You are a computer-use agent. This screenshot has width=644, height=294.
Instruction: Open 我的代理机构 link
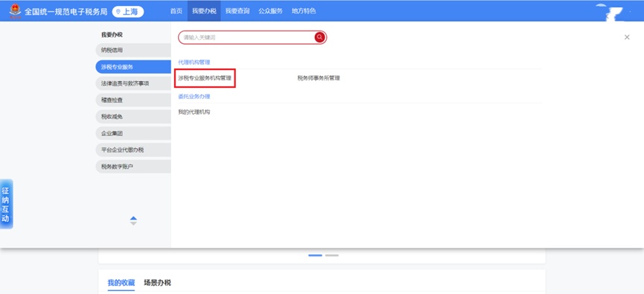[194, 112]
